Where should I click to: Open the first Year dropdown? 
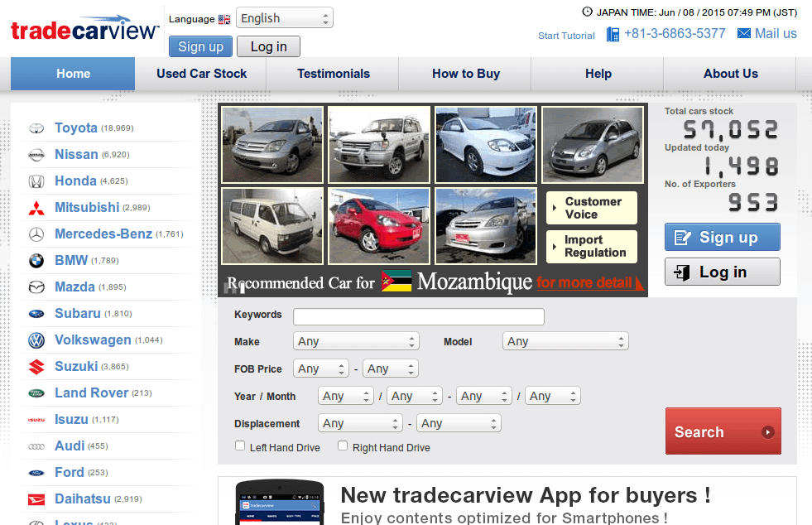pos(346,396)
